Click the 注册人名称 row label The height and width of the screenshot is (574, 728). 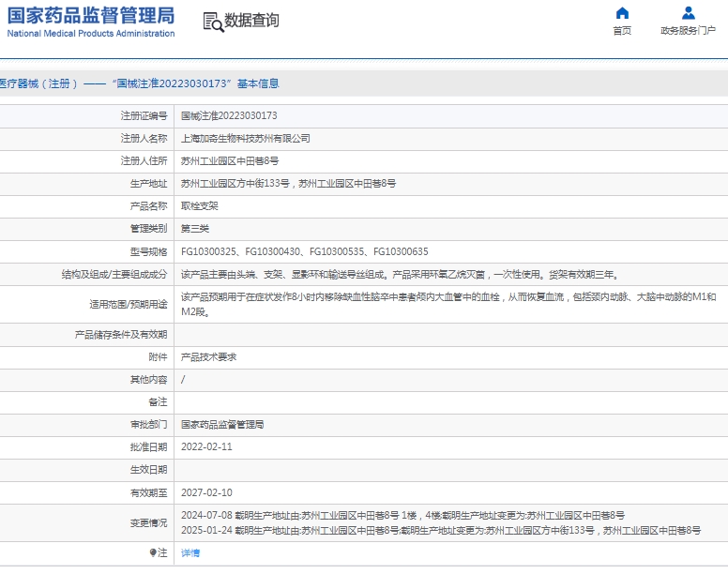(x=144, y=138)
